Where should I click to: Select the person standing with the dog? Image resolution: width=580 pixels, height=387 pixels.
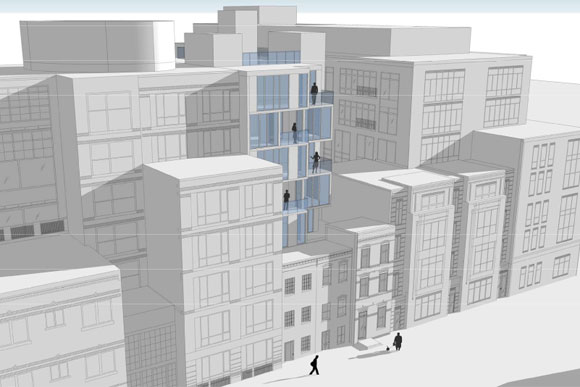tap(398, 341)
